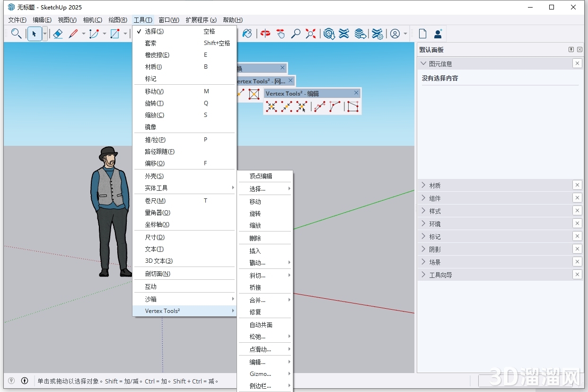Image resolution: width=588 pixels, height=392 pixels.
Task: Open the 扩展程序 menu
Action: click(x=201, y=20)
